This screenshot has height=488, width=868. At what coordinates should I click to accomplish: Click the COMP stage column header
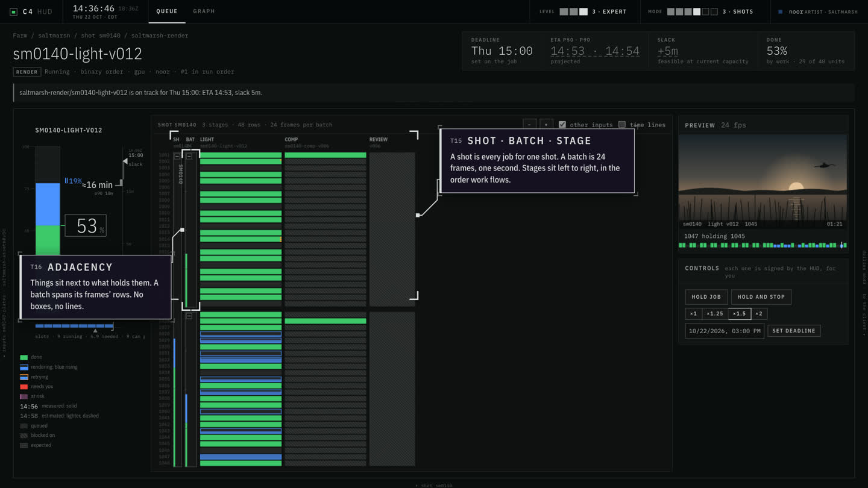[291, 139]
